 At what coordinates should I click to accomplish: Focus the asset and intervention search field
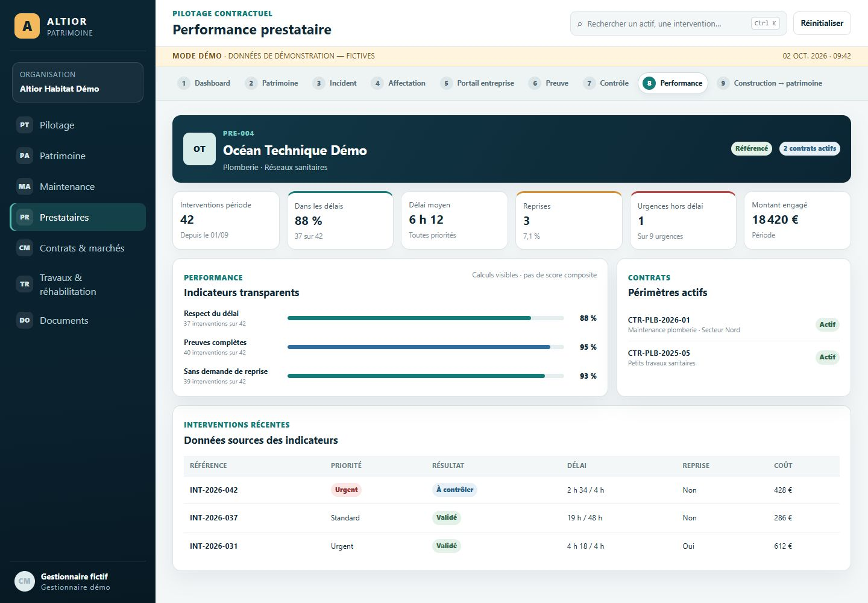click(678, 24)
